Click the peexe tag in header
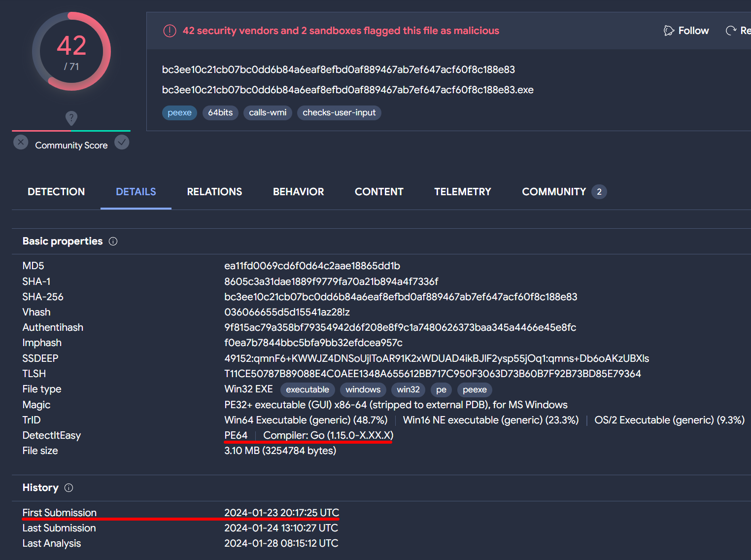The width and height of the screenshot is (751, 560). coord(179,113)
